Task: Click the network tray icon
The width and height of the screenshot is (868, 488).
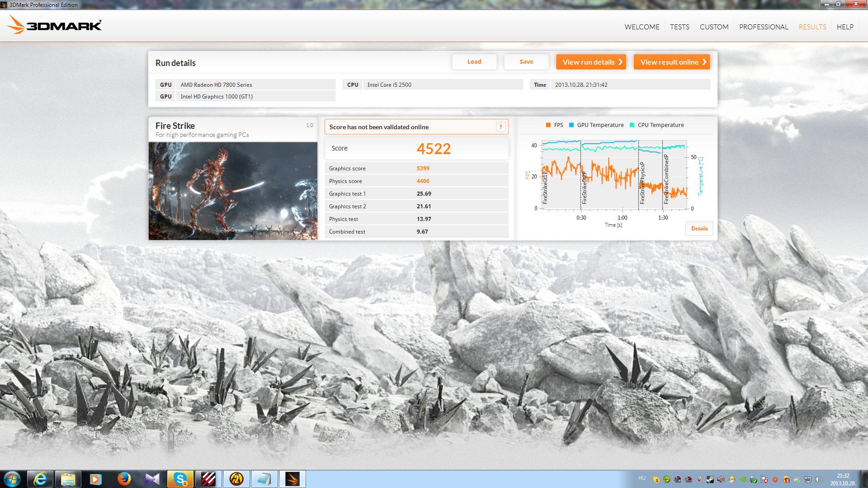Action: point(808,479)
